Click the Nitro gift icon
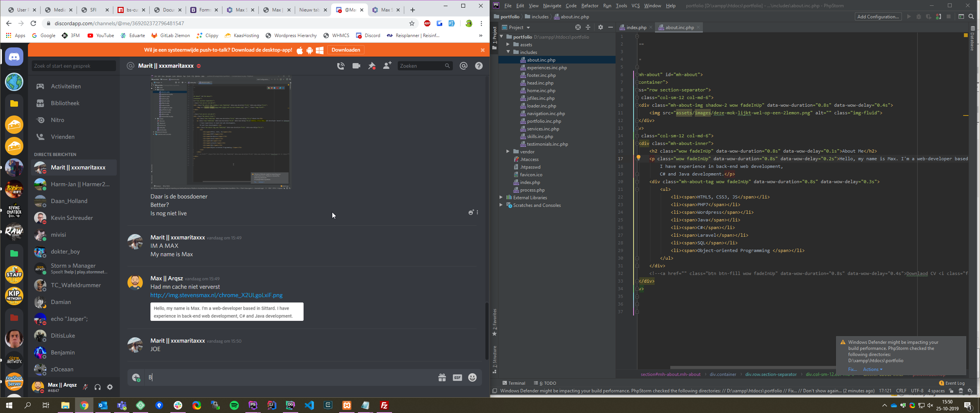Screen dimensions: 980x413 (442, 377)
